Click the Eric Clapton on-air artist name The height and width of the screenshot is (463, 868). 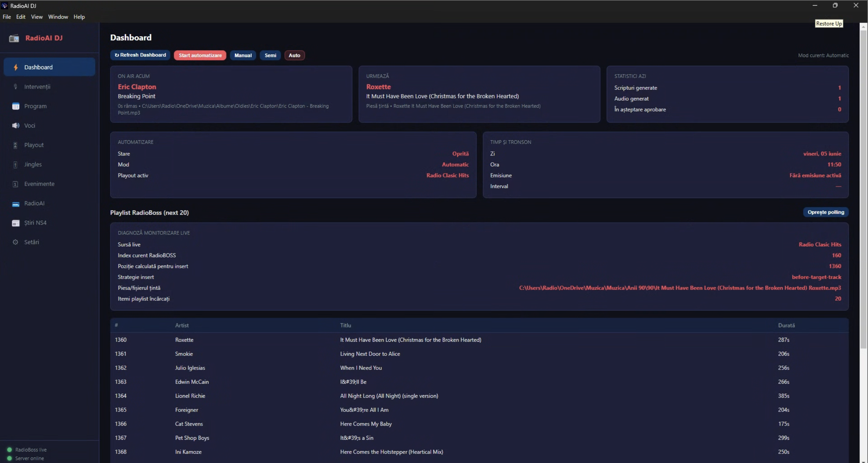point(137,87)
